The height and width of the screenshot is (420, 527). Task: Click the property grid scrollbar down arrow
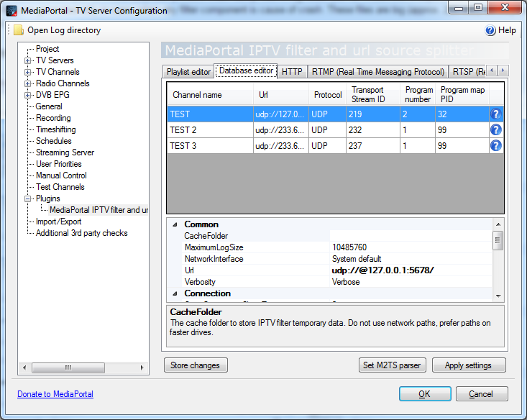point(498,296)
